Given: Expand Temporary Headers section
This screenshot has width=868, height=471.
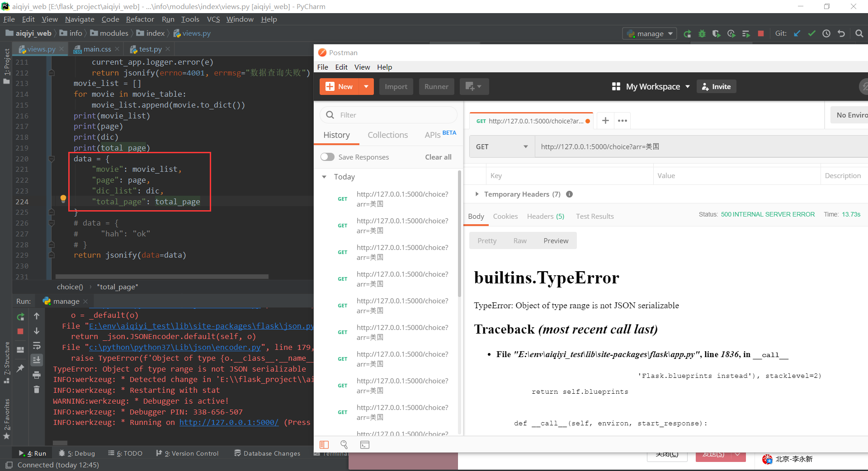Looking at the screenshot, I should pyautogui.click(x=476, y=194).
